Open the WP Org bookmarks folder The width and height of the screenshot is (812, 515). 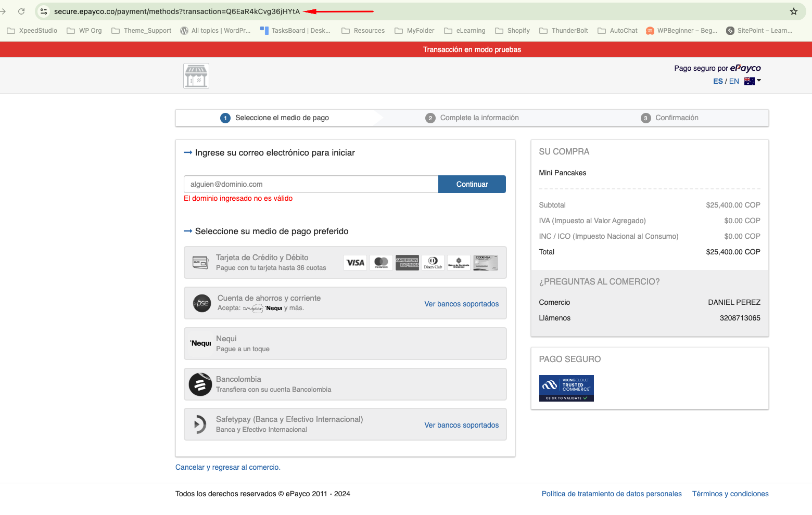click(x=84, y=31)
